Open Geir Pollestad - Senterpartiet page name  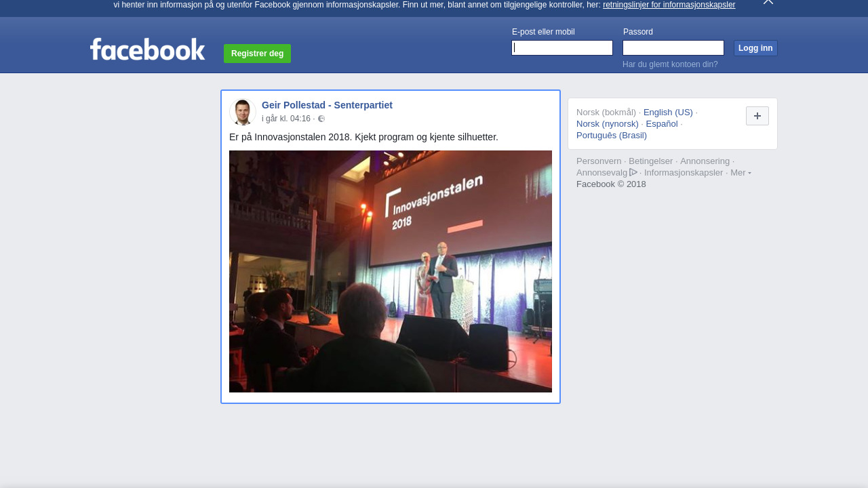click(327, 105)
